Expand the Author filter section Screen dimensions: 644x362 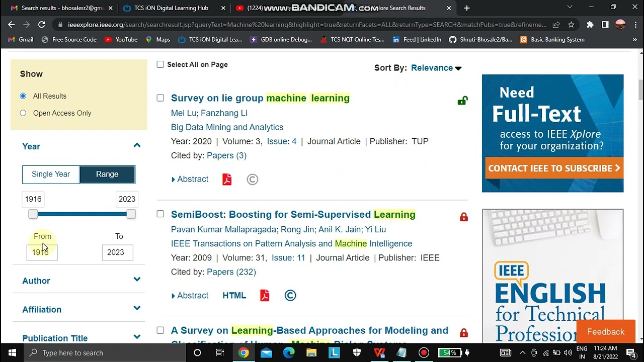point(137,280)
